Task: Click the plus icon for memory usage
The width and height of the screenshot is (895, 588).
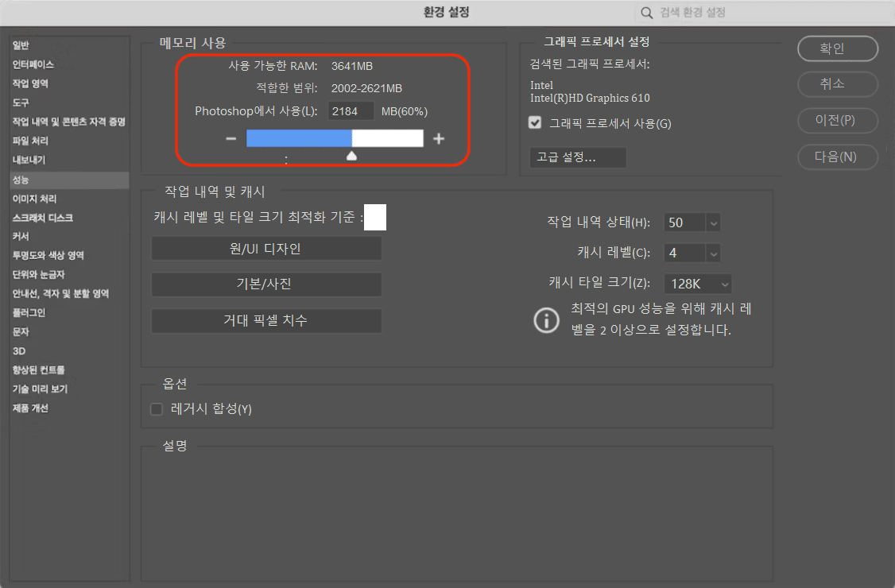Action: pyautogui.click(x=439, y=139)
